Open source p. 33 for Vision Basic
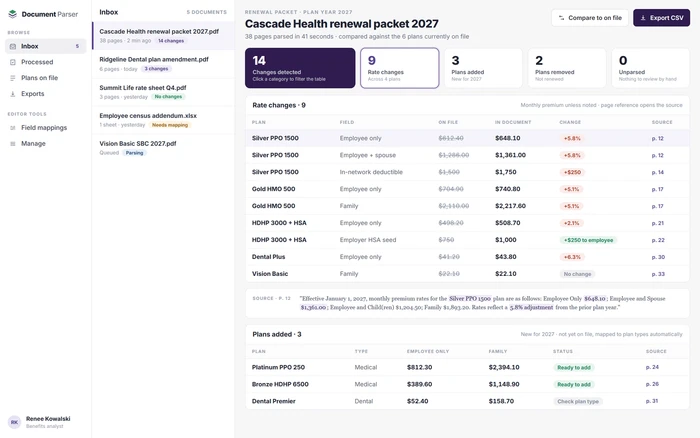700x438 pixels. point(658,274)
